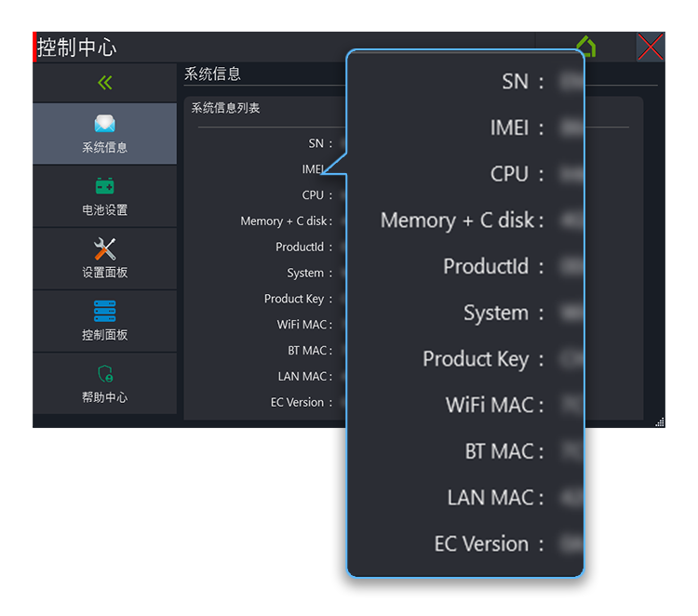Click the small Product Key label
Viewport: 698px width, 616px height.
[294, 299]
